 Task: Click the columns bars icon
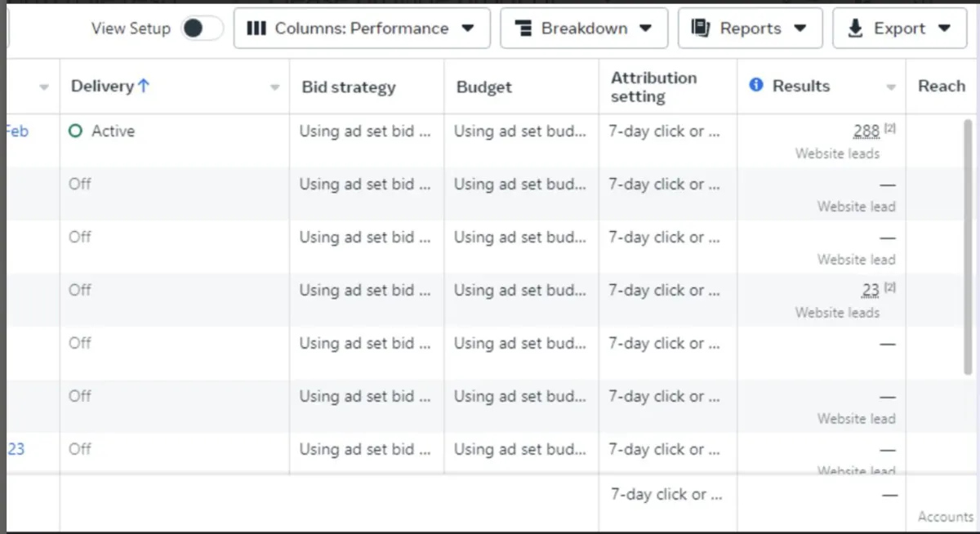pos(256,29)
